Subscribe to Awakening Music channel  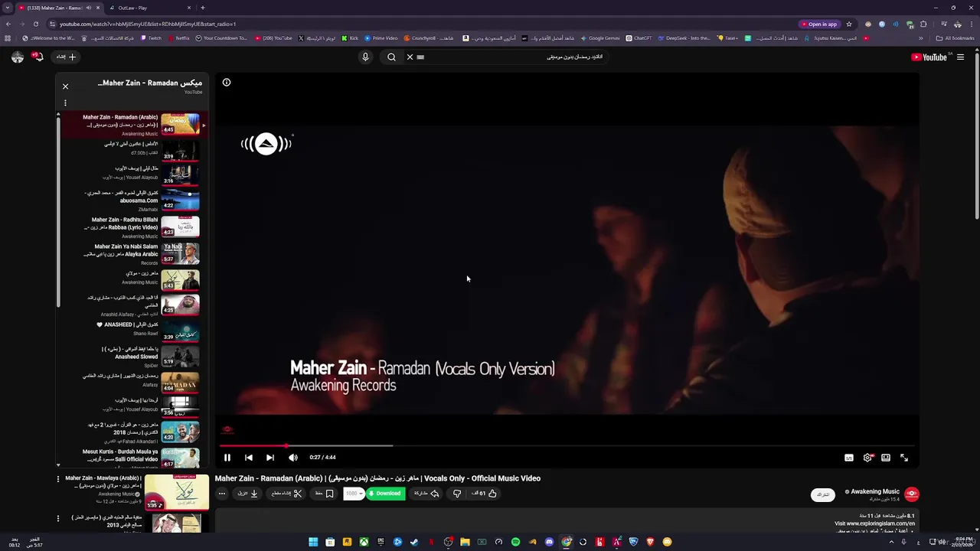click(823, 494)
